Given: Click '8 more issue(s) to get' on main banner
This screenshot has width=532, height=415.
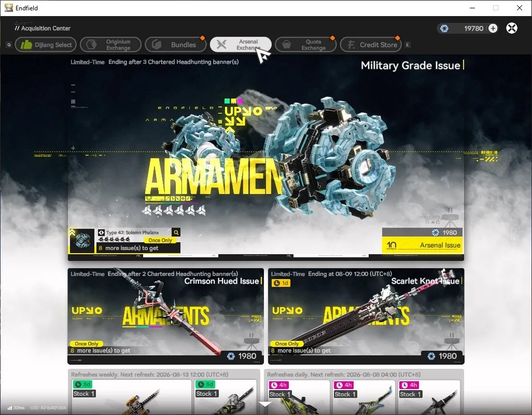Looking at the screenshot, I should point(129,248).
